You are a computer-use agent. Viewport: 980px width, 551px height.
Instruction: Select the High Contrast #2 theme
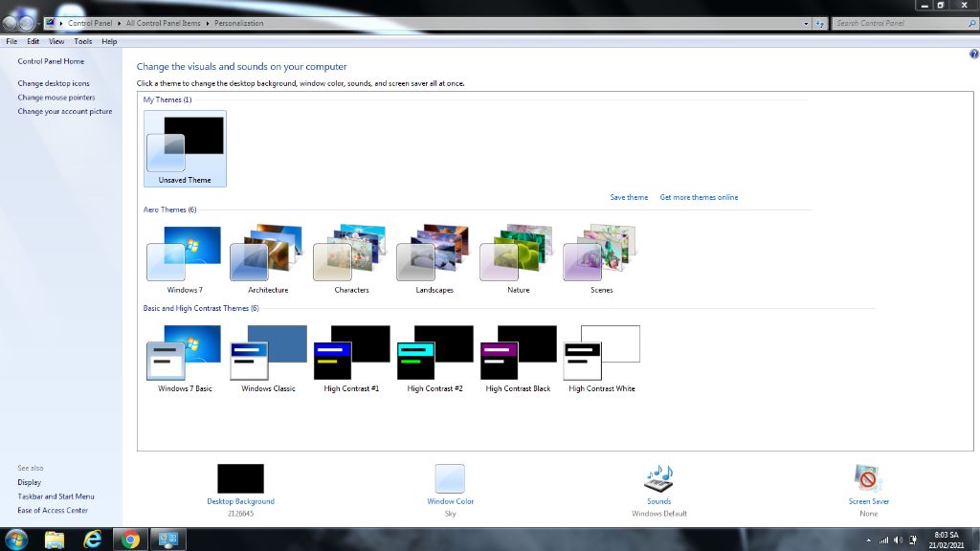[434, 359]
